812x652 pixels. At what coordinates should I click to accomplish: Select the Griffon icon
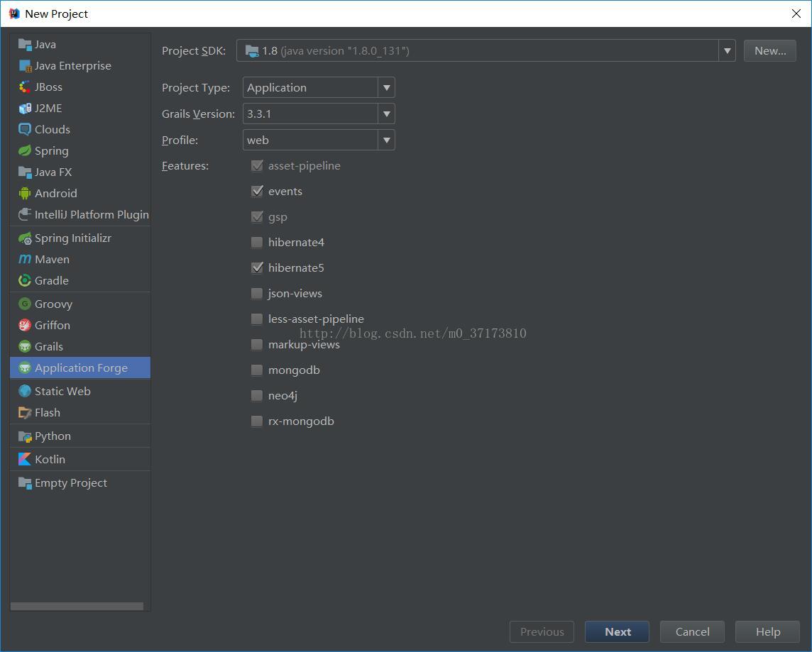(x=25, y=325)
